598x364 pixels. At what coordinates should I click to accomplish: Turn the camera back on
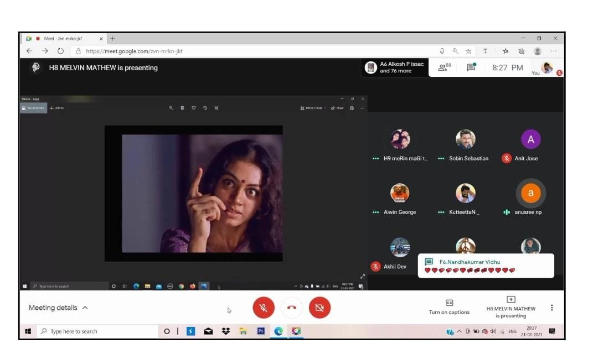[319, 308]
